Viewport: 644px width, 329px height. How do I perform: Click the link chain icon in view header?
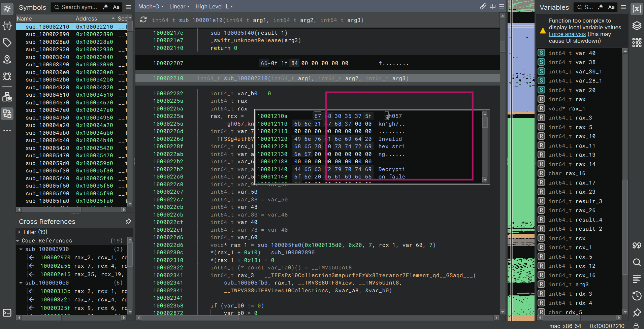(483, 6)
